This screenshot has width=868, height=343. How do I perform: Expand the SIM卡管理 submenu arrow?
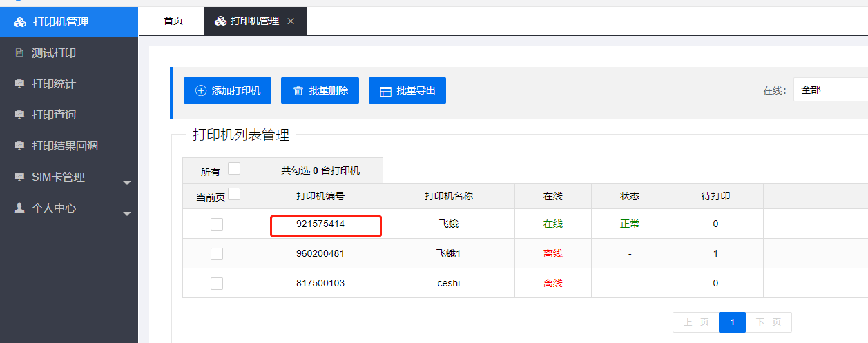(x=126, y=183)
